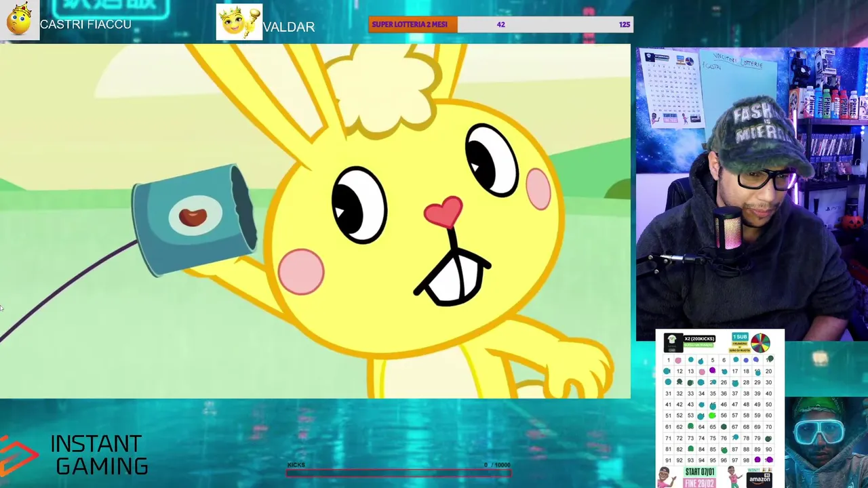Click the cartoon rabbit video frame
Screen dimensions: 868x488
pos(315,221)
